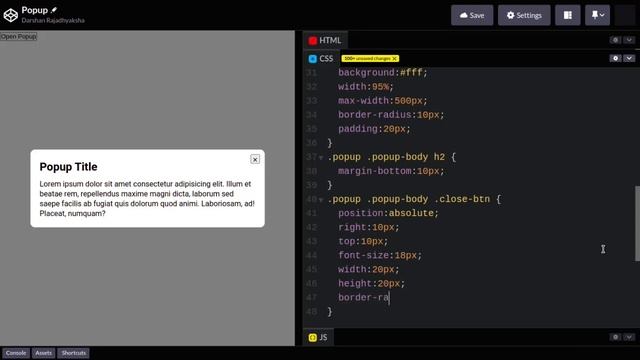Click the yellow JS language icon
The image size is (640, 360).
(313, 338)
